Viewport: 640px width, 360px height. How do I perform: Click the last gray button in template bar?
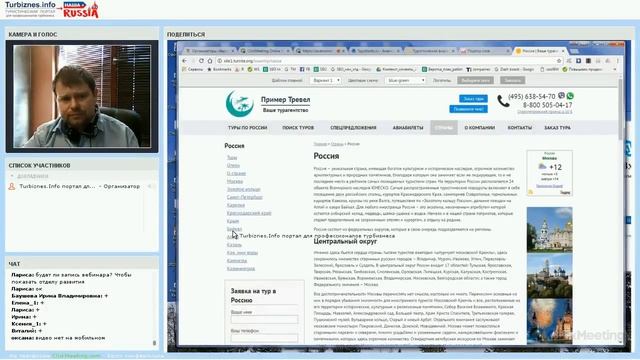click(512, 80)
